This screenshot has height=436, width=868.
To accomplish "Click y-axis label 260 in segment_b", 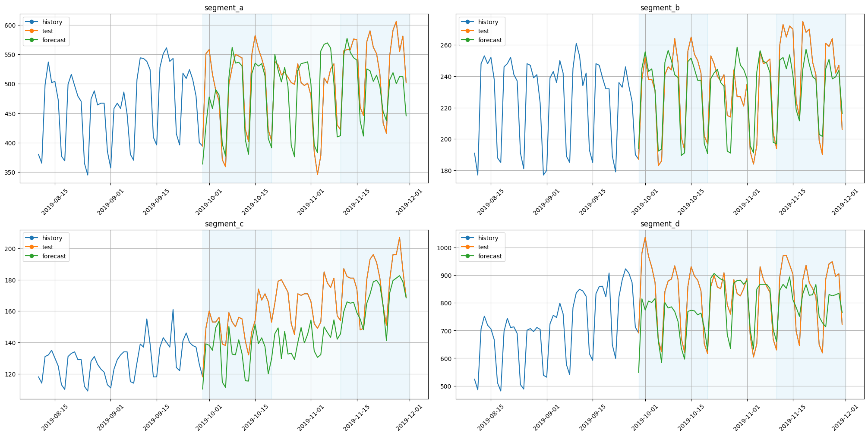I will [x=447, y=45].
